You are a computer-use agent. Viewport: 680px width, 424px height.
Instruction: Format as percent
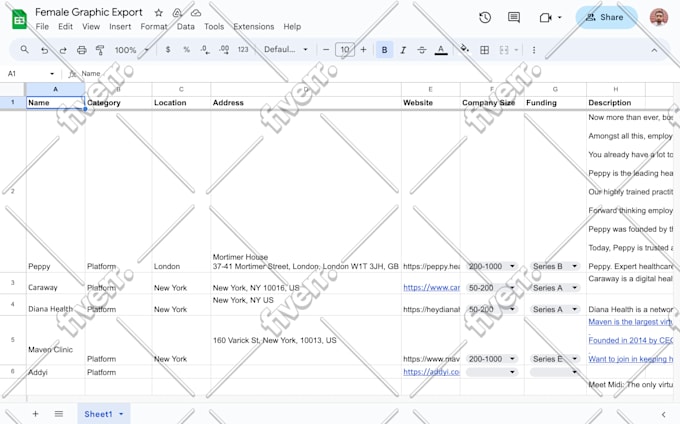pyautogui.click(x=186, y=50)
